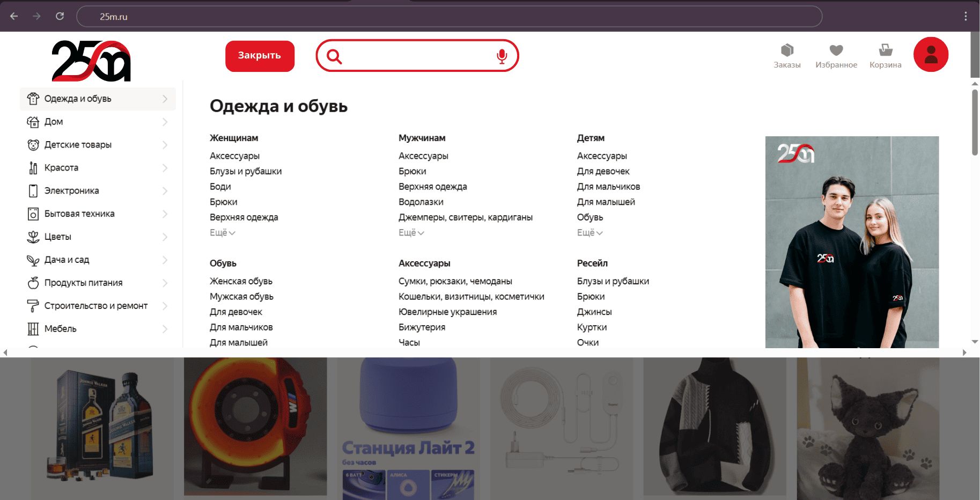Click the 25m site logo
Viewport: 980px width, 500px height.
click(91, 61)
